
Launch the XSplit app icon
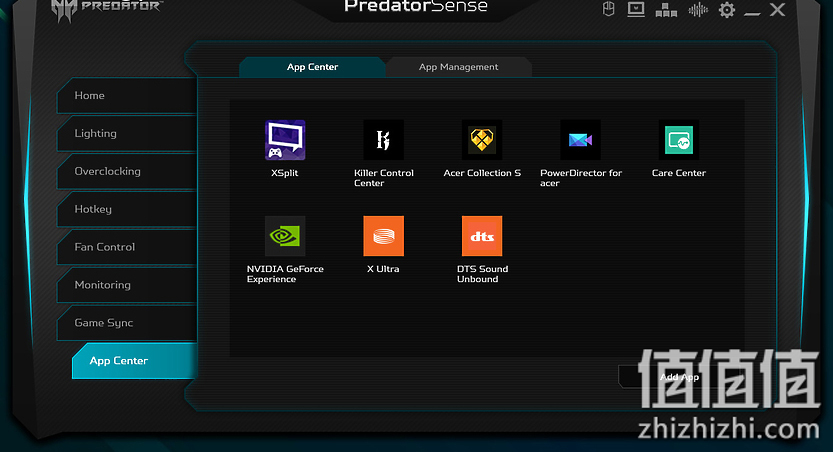285,140
